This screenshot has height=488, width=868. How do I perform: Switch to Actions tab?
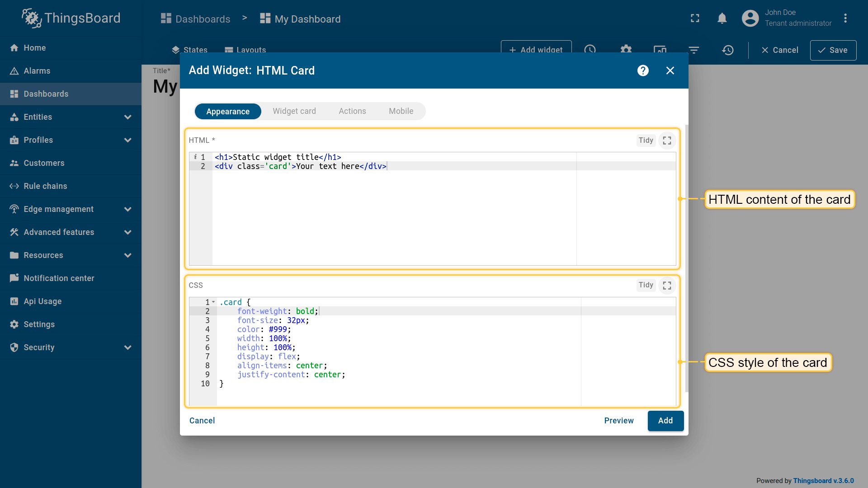352,111
